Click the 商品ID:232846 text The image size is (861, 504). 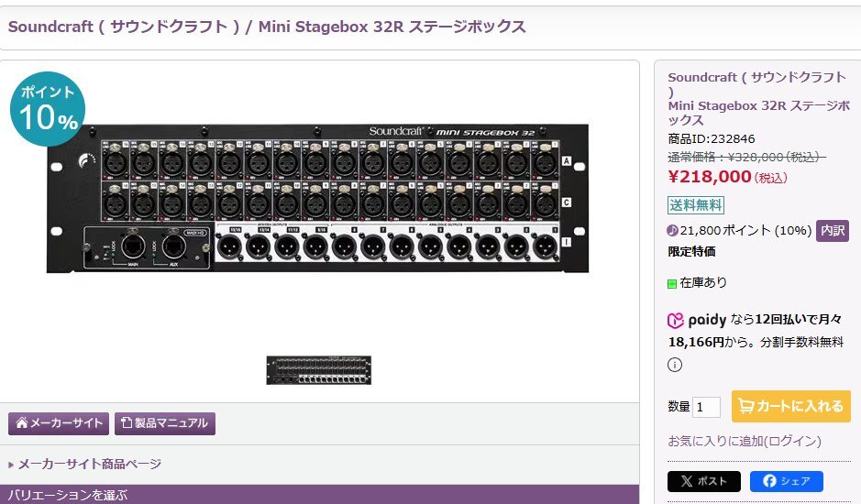[712, 139]
